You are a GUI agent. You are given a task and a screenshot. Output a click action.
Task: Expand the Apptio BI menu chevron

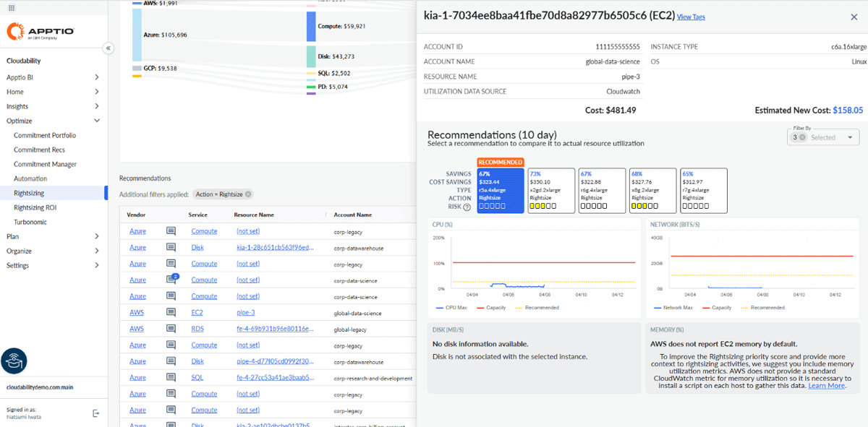click(x=97, y=77)
